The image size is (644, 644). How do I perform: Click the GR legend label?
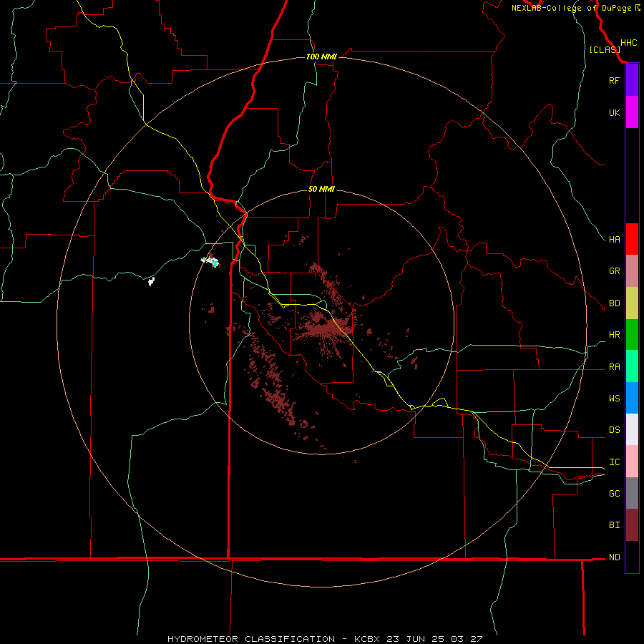pos(614,271)
